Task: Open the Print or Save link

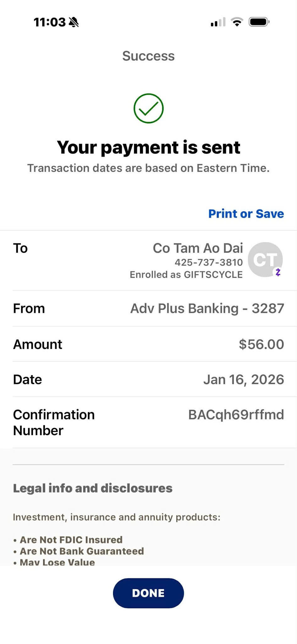Action: [246, 214]
